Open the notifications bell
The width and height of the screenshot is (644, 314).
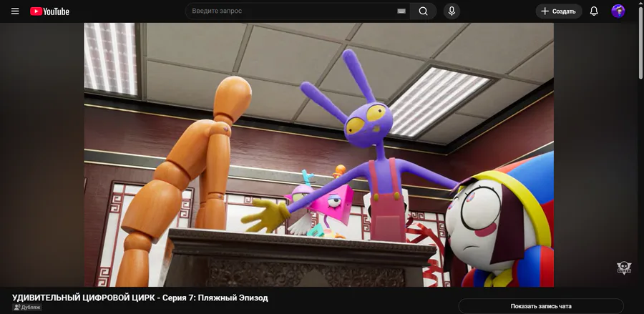(x=594, y=11)
